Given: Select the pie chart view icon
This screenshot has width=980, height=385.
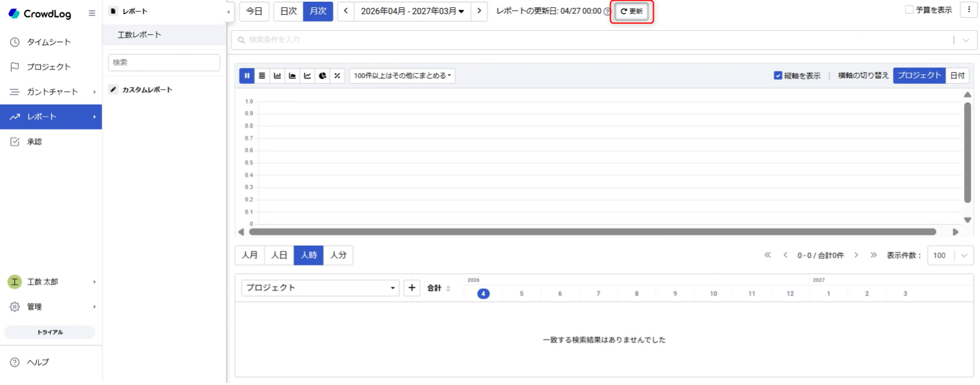Looking at the screenshot, I should point(322,76).
